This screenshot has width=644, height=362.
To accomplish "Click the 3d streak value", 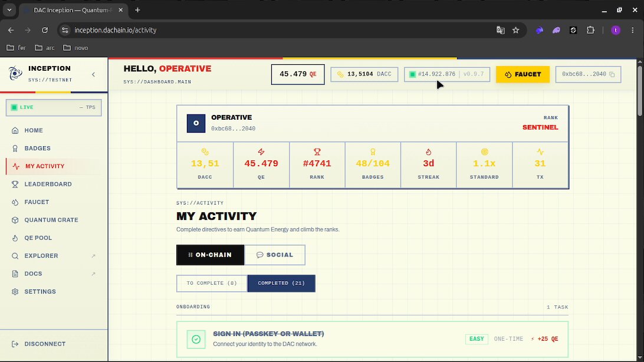I will (x=428, y=163).
